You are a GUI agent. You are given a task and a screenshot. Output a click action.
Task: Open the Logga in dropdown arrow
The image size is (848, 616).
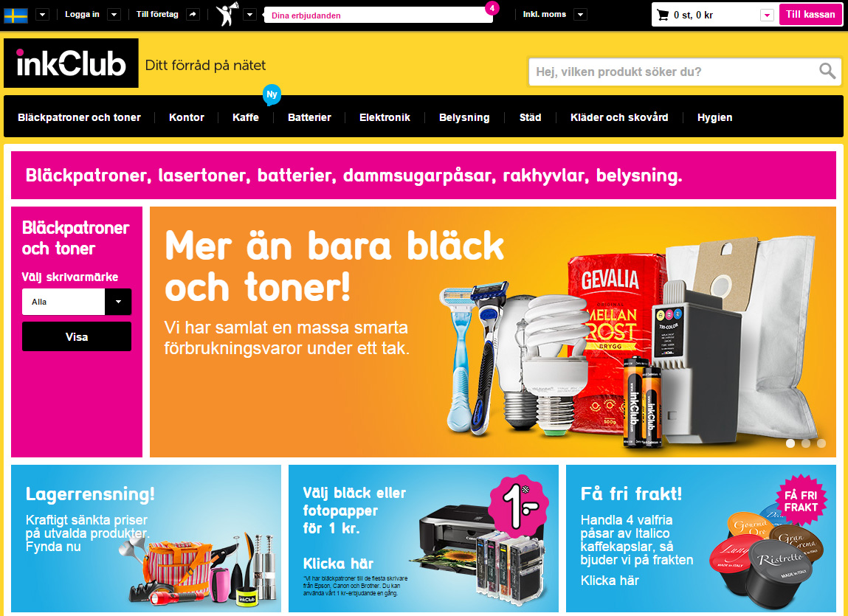114,15
